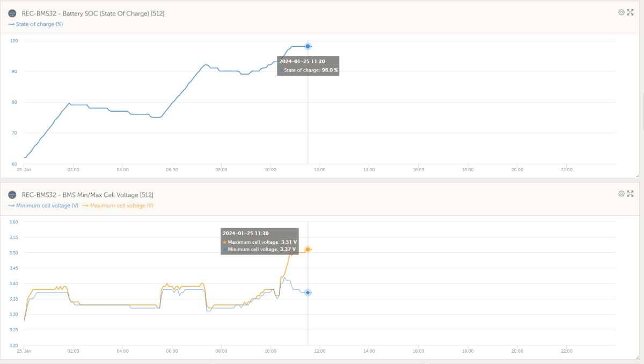Select the orange maximum cell voltage data point
This screenshot has height=364, width=644.
[308, 249]
